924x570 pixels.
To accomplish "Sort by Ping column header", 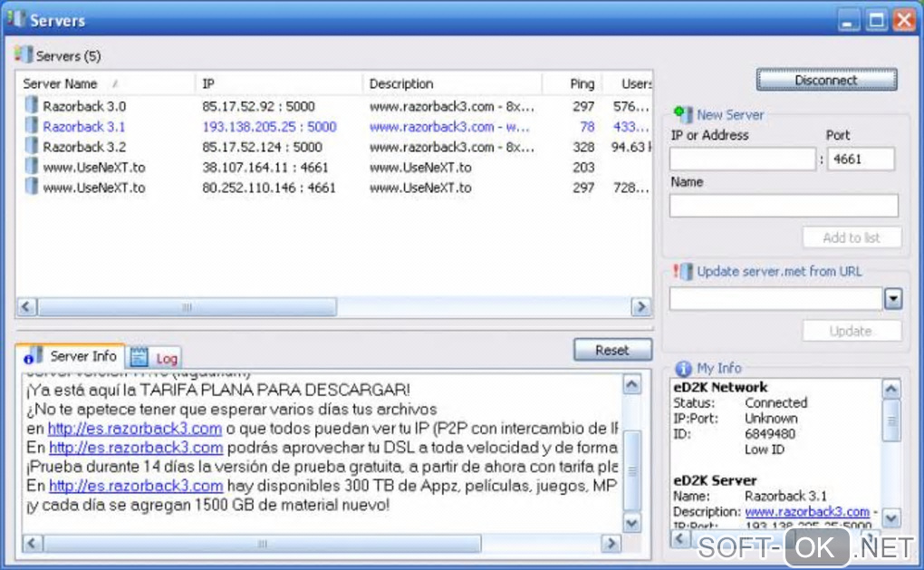I will point(572,83).
